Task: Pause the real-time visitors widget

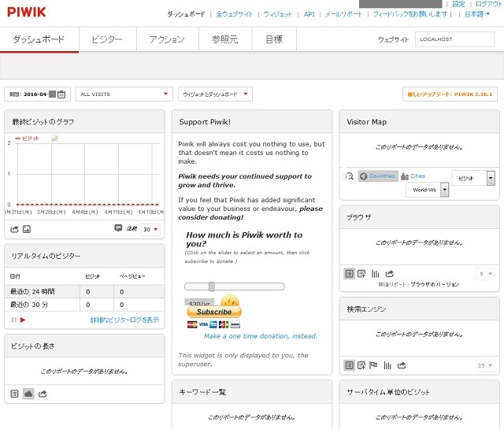Action: [x=14, y=320]
